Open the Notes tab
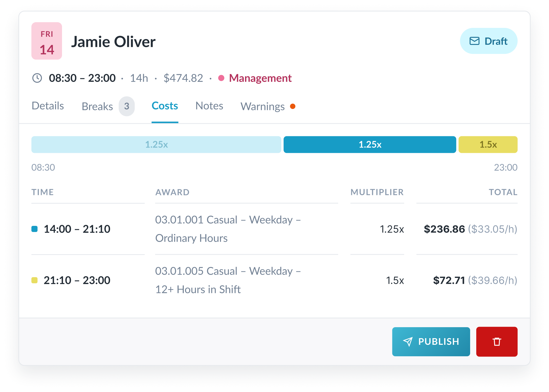 point(209,106)
